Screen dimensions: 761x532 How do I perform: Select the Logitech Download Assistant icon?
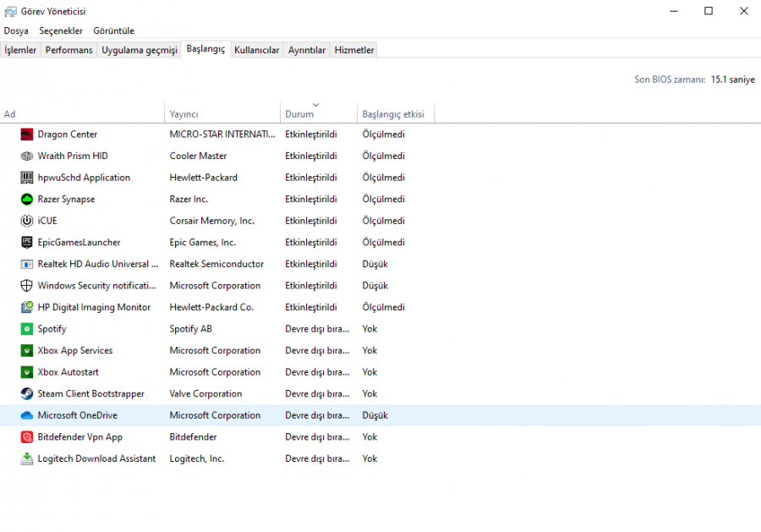26,459
